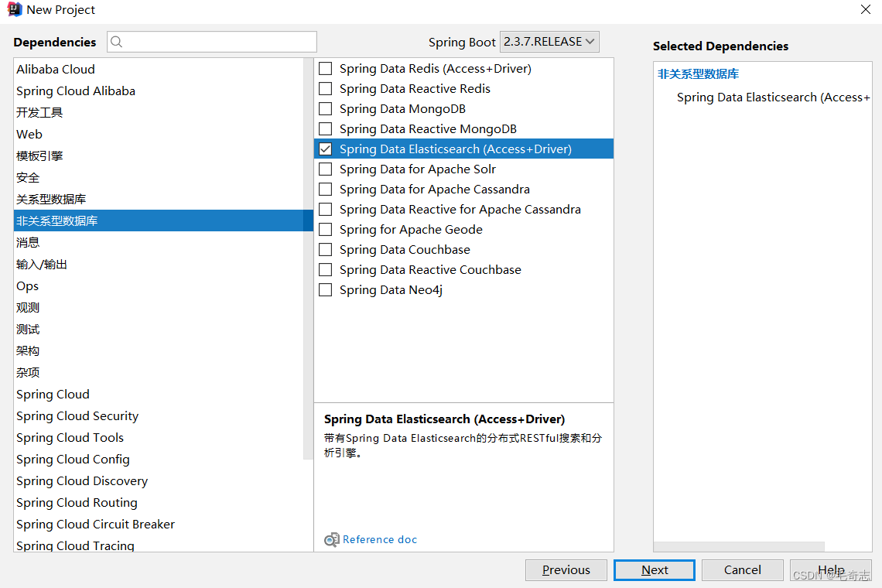
Task: Open the Reference doc link
Action: [x=380, y=539]
